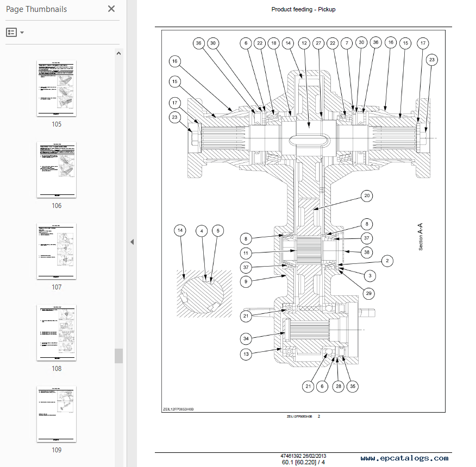
Task: Expand the thumbnail options dropdown arrow
Action: (22, 33)
